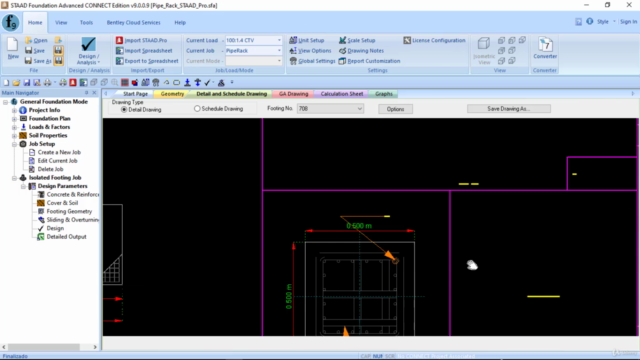Click the help info icon near Style
The image size is (640, 360).
[589, 21]
